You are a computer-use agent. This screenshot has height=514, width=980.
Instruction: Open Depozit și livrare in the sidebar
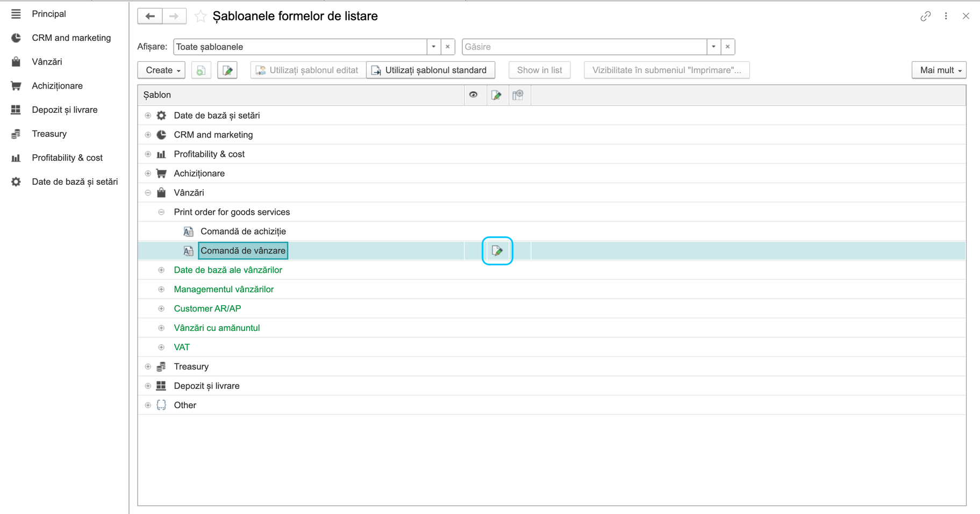point(65,110)
